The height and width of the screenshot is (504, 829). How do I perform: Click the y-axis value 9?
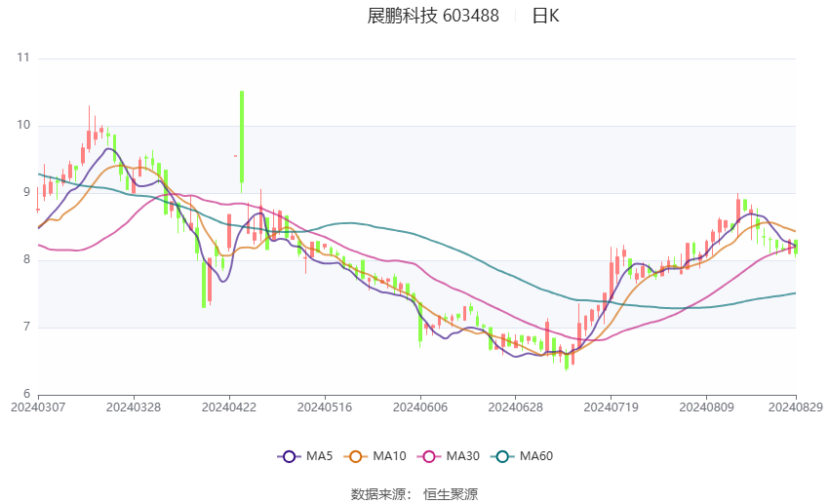26,192
